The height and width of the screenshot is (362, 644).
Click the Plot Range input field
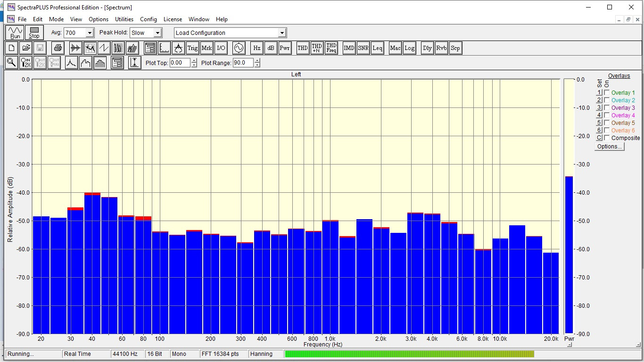[x=243, y=63]
